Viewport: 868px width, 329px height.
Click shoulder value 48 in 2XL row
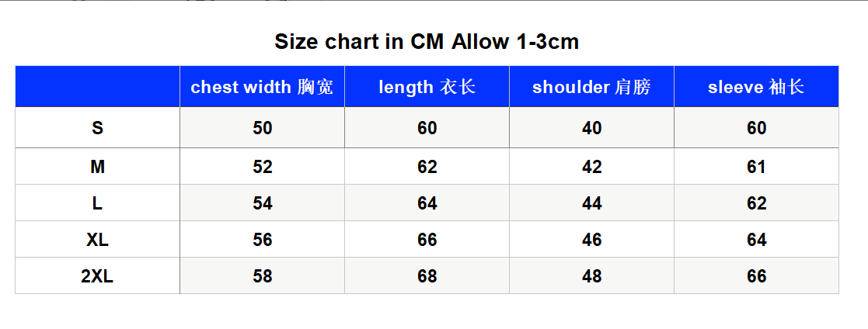point(592,276)
